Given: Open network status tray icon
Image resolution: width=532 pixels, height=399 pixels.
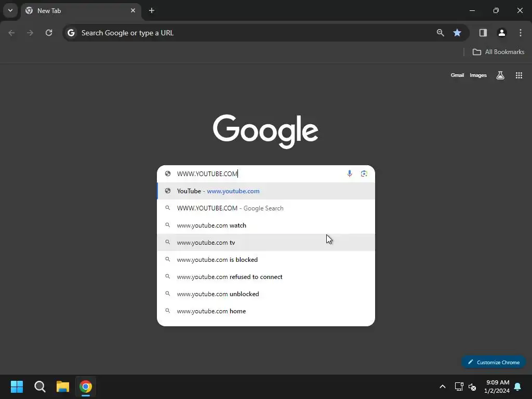Looking at the screenshot, I should click(x=459, y=387).
